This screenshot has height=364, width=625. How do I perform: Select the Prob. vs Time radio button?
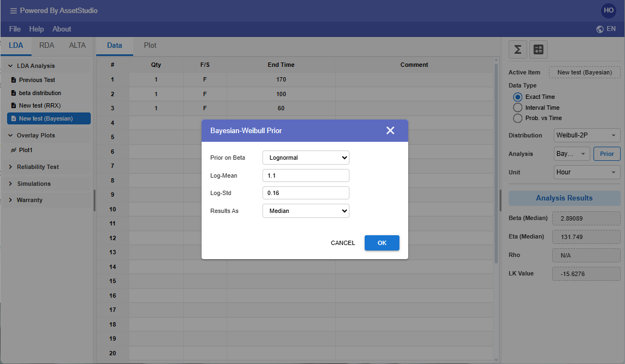517,118
